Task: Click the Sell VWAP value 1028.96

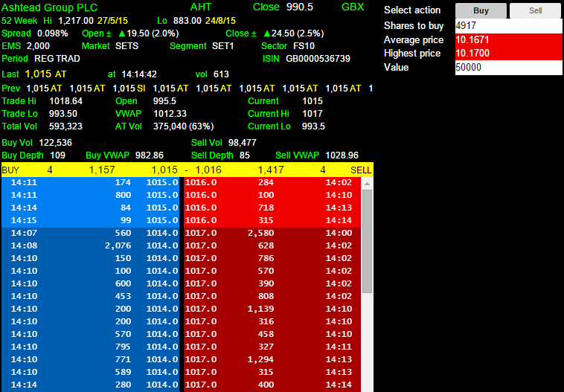Action: (342, 155)
